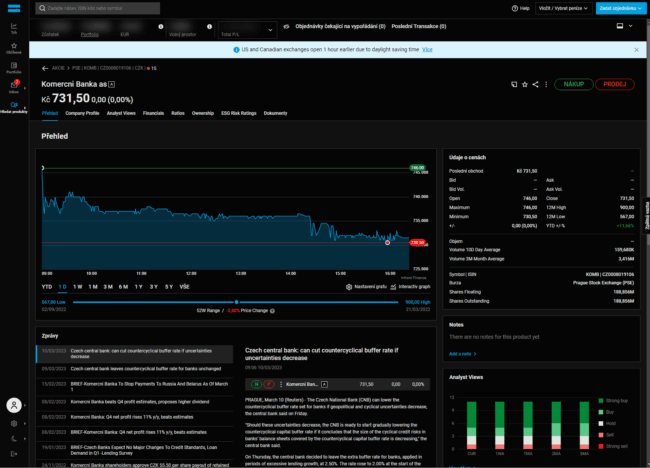Switch to the Analyst Views tab

coord(121,113)
